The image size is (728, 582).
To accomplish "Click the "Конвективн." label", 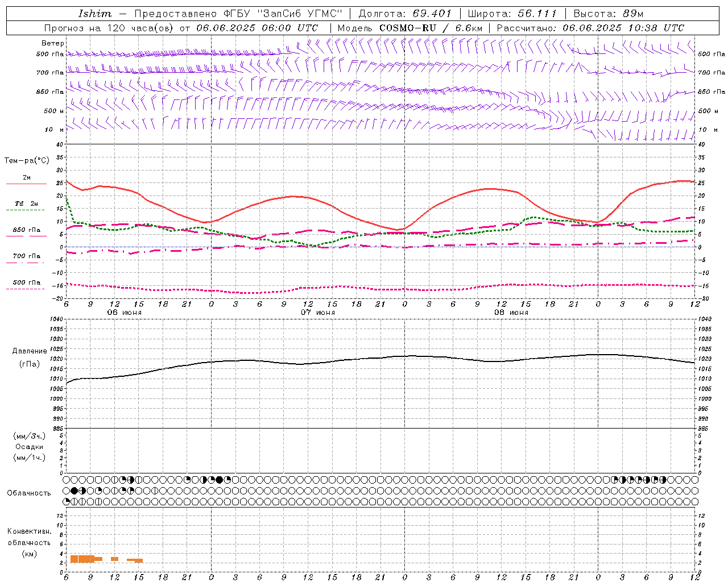I will (x=30, y=531).
